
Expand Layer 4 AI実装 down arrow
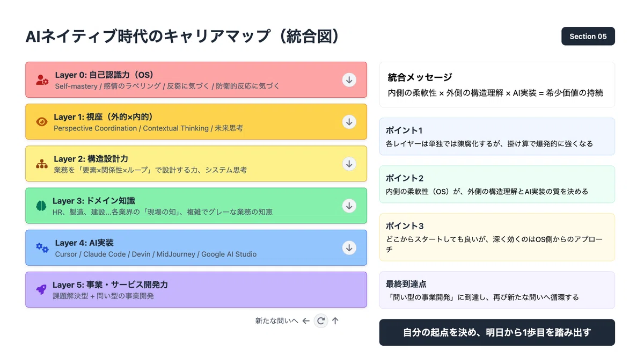click(349, 247)
